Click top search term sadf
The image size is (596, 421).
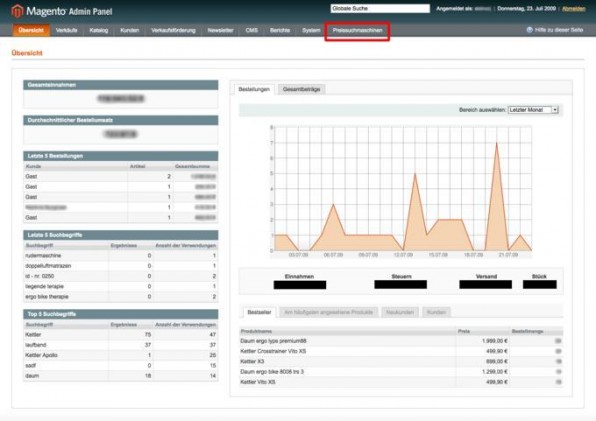coord(30,366)
